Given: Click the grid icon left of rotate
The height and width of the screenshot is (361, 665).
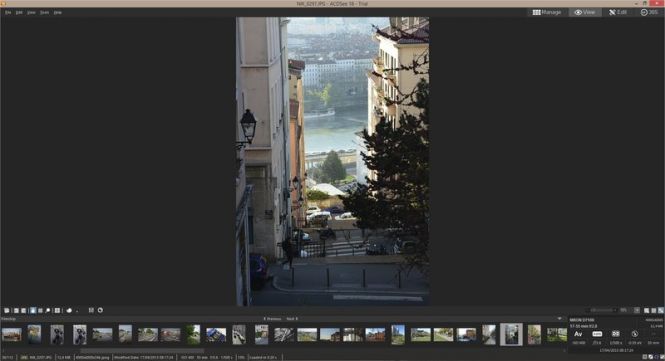Looking at the screenshot, I should [x=91, y=311].
